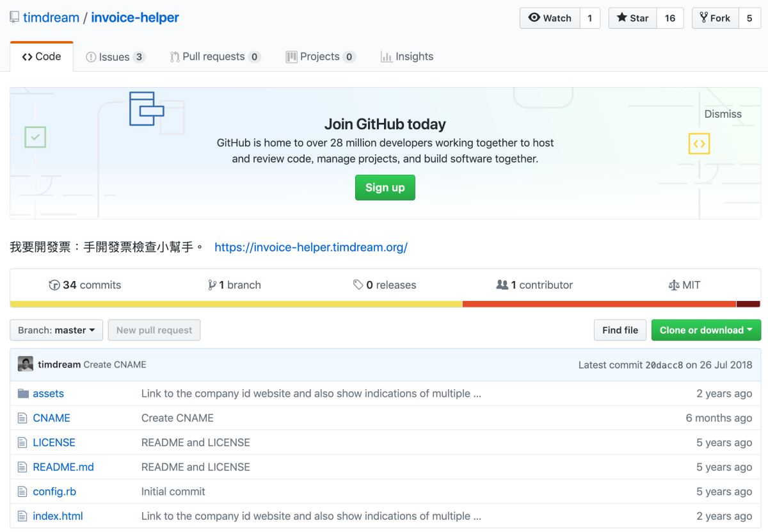Image resolution: width=768 pixels, height=532 pixels.
Task: Click the blue diagram icon in banner
Action: tap(147, 108)
